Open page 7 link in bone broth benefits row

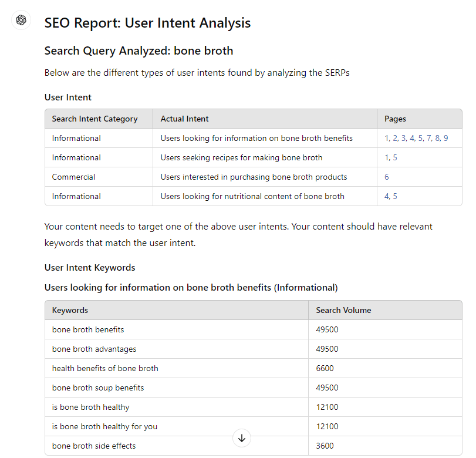coord(429,138)
